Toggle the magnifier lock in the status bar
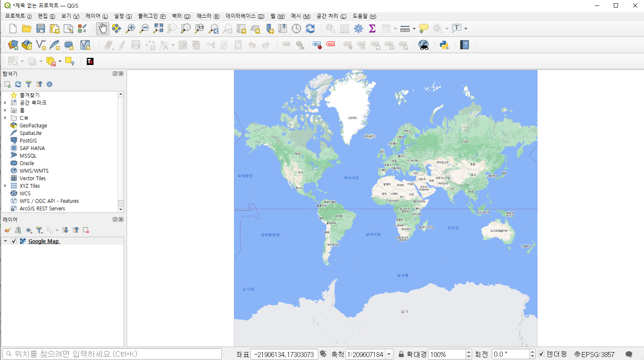This screenshot has height=360, width=644. pyautogui.click(x=400, y=354)
